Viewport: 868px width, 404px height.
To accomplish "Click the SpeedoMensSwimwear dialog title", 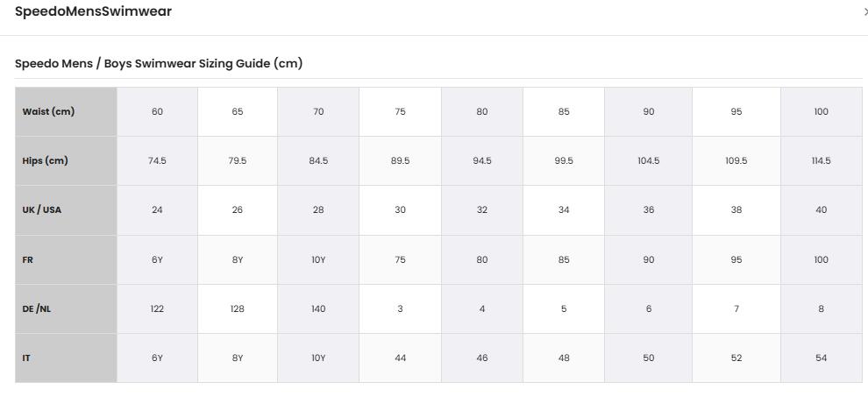I will click(x=93, y=11).
